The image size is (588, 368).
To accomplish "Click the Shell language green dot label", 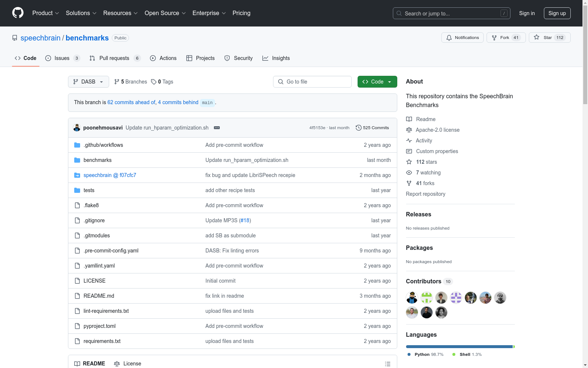I will tap(467, 354).
